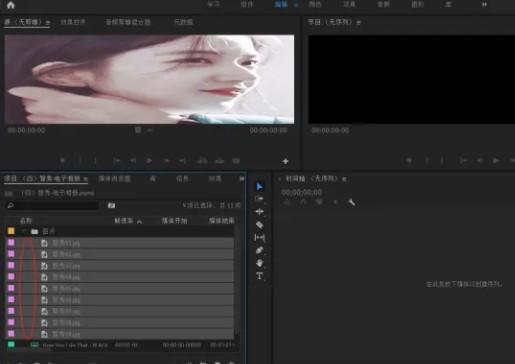The image size is (515, 364).
Task: Go to In point in Program monitor
Action: 463,161
